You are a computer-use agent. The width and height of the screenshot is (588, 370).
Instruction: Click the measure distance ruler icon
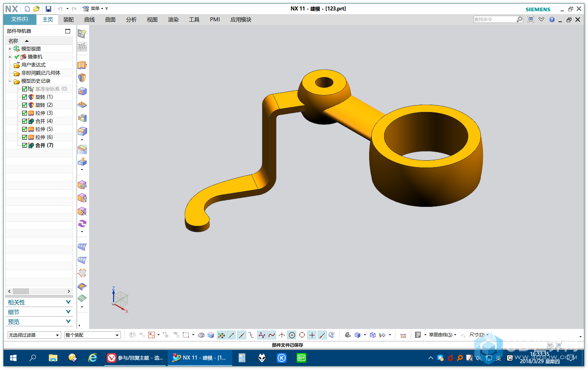(403, 335)
